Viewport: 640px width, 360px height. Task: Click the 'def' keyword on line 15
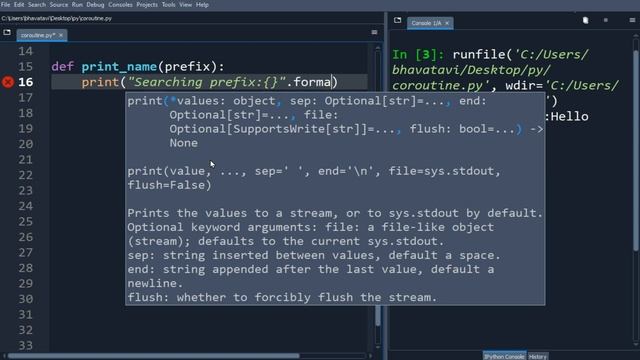(x=62, y=67)
